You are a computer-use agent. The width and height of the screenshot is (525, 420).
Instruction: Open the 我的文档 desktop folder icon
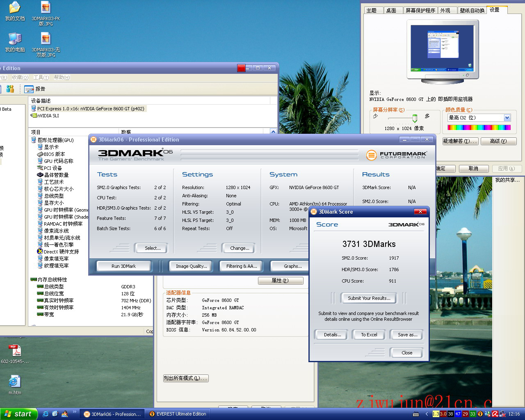pyautogui.click(x=15, y=8)
